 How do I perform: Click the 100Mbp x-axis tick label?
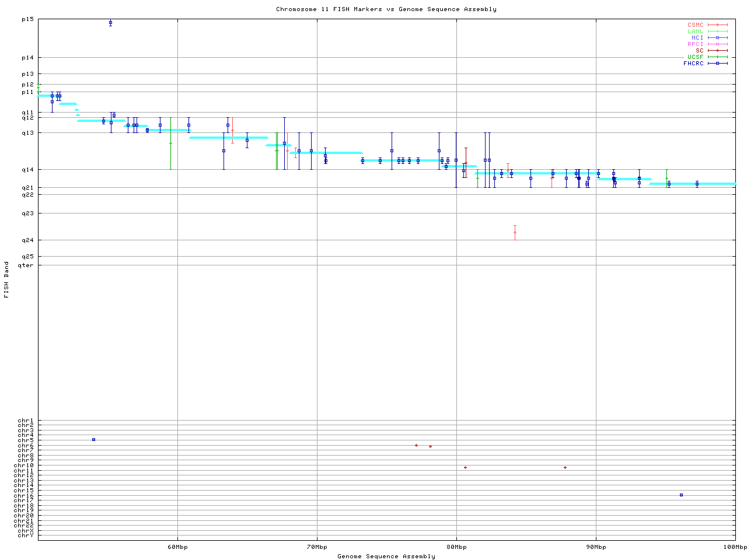[735, 547]
